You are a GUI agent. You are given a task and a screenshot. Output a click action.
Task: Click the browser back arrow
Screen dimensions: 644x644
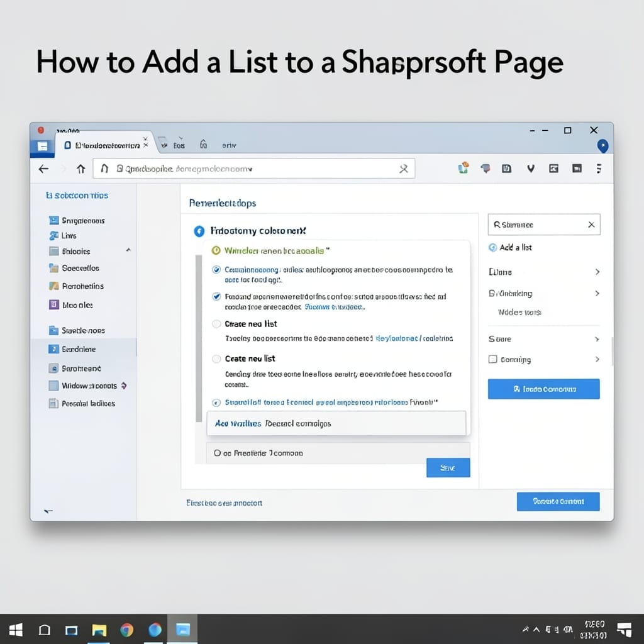(43, 169)
